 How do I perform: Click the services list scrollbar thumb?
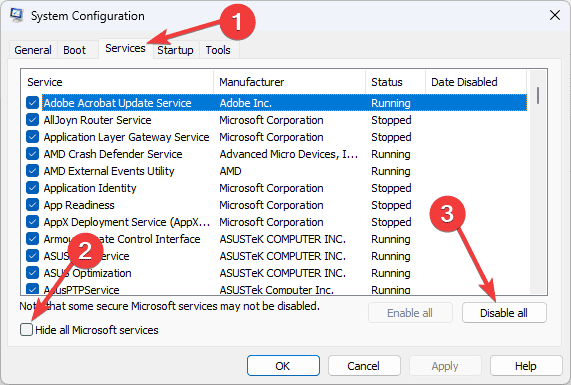538,95
